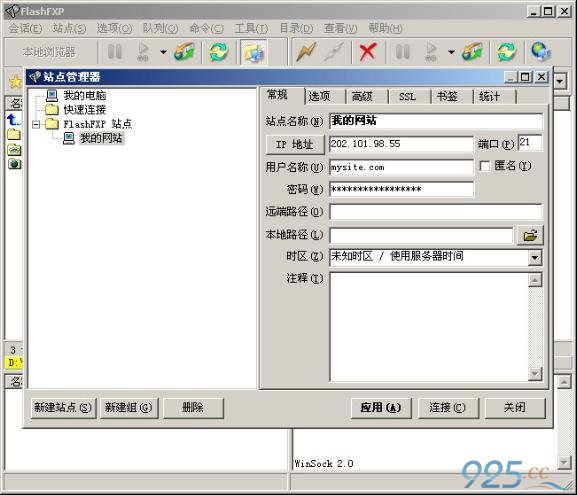577x495 pixels.
Task: Click the local path folder browse icon
Action: pos(530,235)
